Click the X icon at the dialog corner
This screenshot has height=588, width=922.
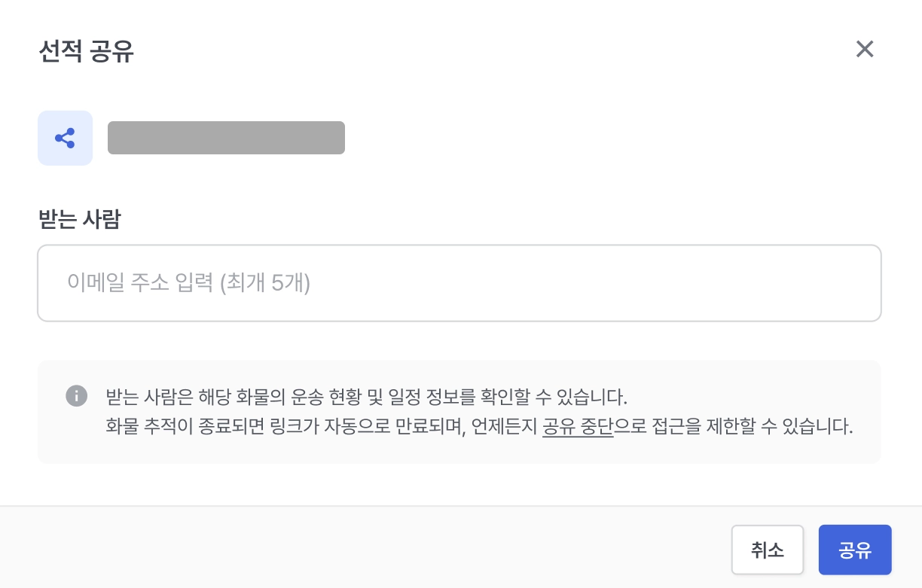(x=864, y=49)
